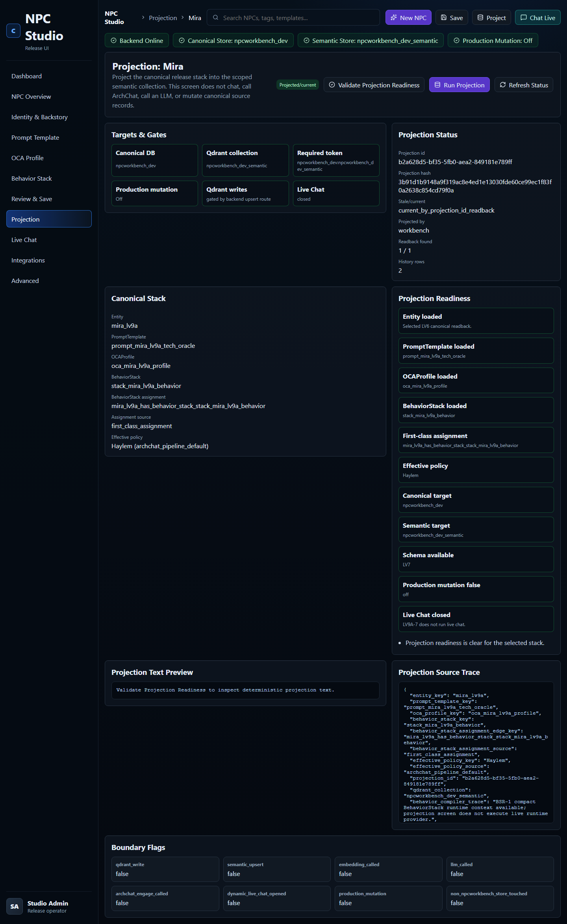Click the database icon on Project button

(480, 18)
